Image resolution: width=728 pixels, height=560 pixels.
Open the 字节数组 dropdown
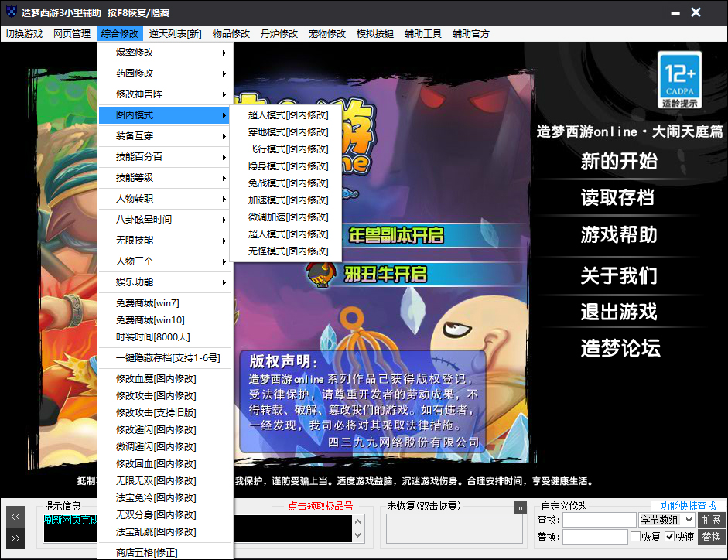coord(667,520)
